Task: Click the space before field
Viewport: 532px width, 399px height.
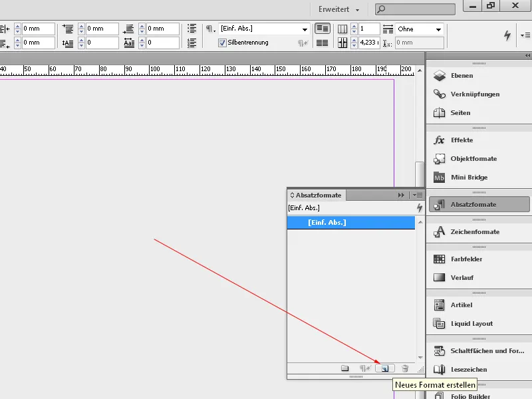Action: tap(102, 29)
